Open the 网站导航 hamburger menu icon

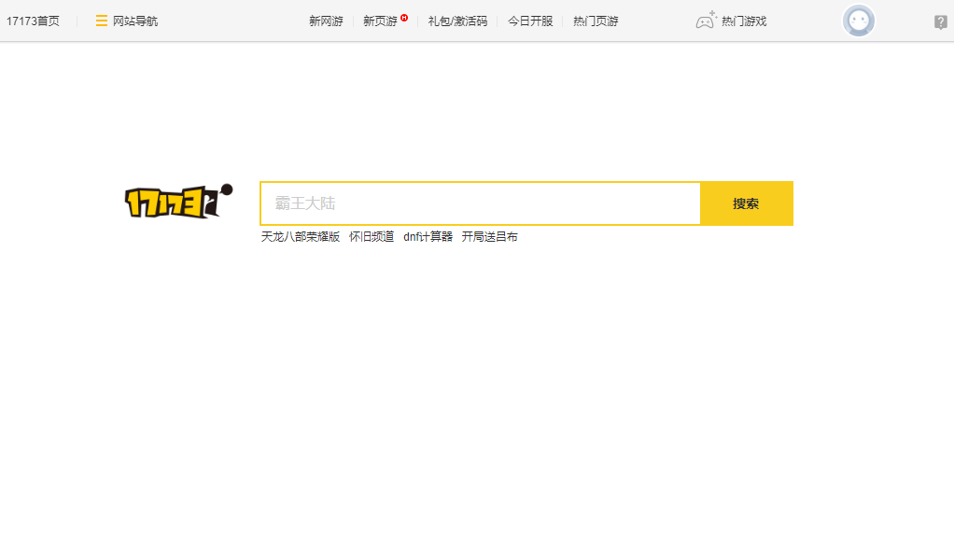102,21
